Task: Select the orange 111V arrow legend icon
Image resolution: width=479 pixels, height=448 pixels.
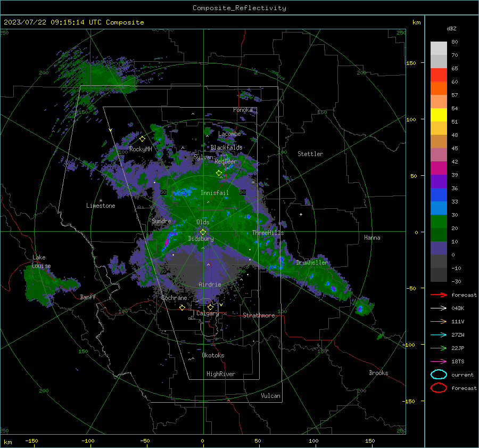Action: coord(439,321)
